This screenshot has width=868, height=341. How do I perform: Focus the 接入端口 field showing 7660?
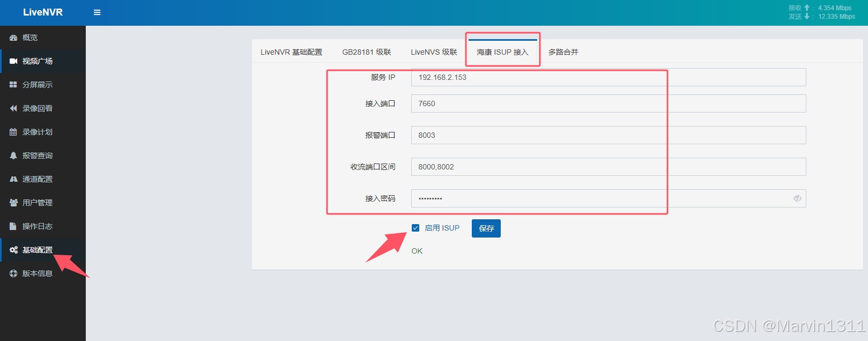[x=609, y=103]
